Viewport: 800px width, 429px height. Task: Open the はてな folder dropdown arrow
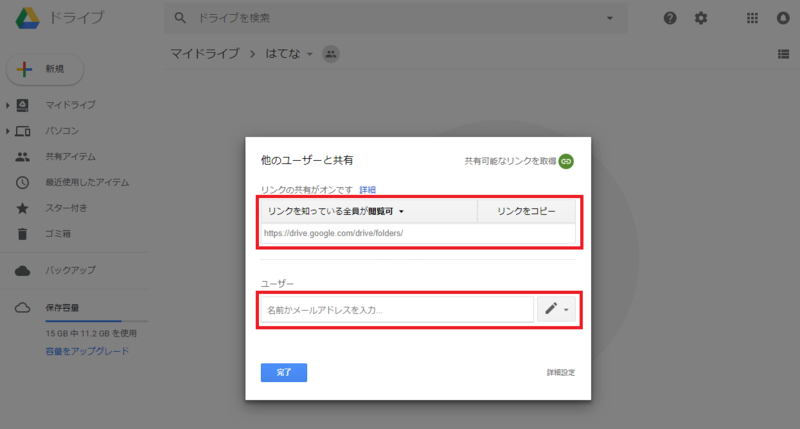point(310,54)
